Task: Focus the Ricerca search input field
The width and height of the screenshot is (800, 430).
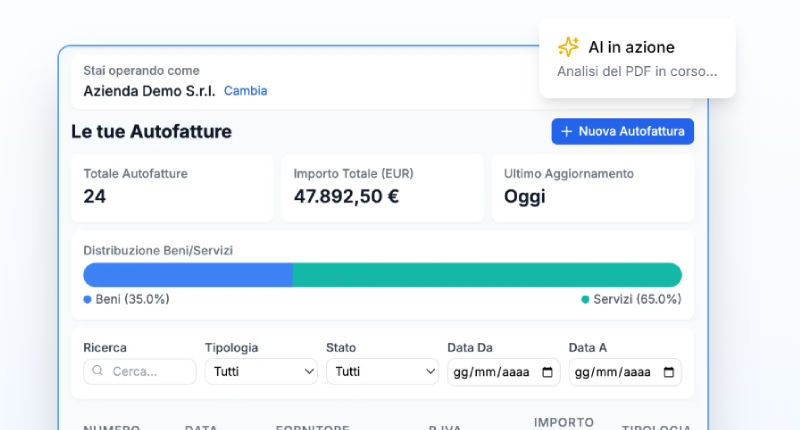Action: (x=150, y=371)
